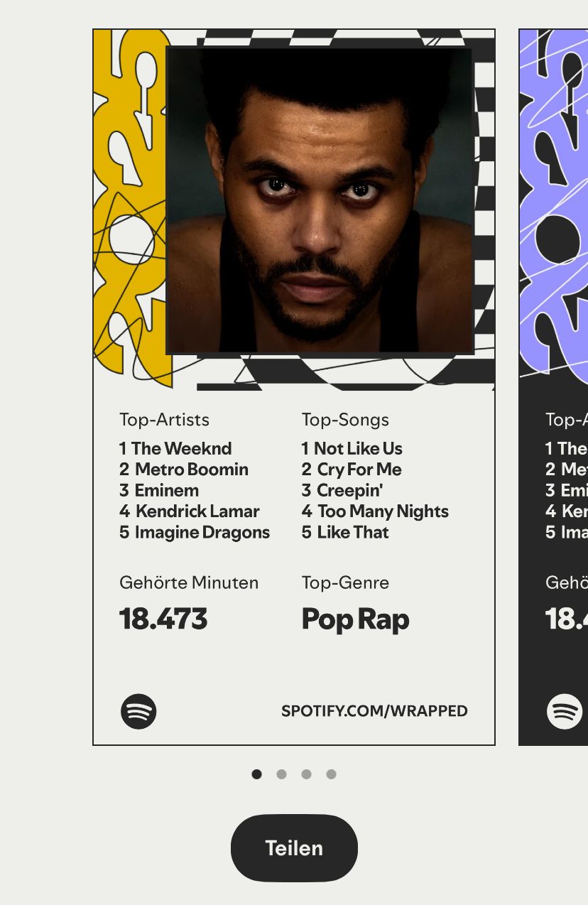588x905 pixels.
Task: Click top song Not Like Us
Action: (x=352, y=449)
